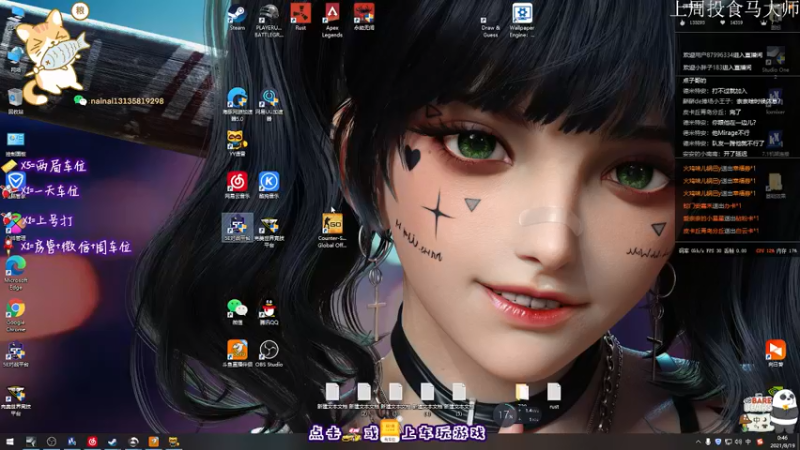Open the WeChat desktop shortcut
This screenshot has width=800, height=450.
click(x=237, y=312)
